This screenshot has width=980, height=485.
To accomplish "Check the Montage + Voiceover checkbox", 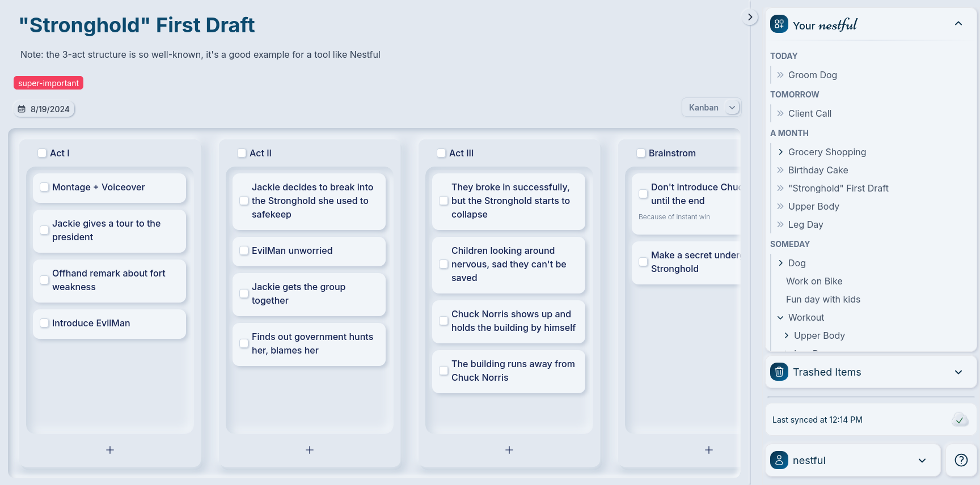I will click(44, 187).
